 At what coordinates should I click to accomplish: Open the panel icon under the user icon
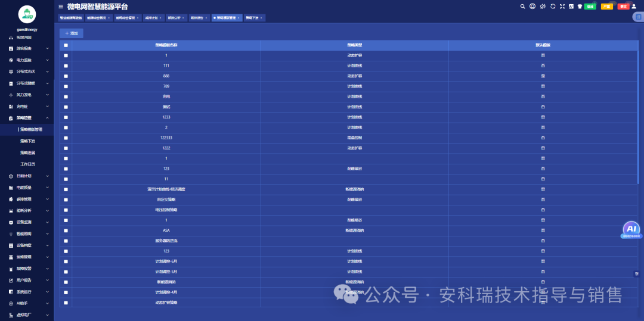coord(638,17)
